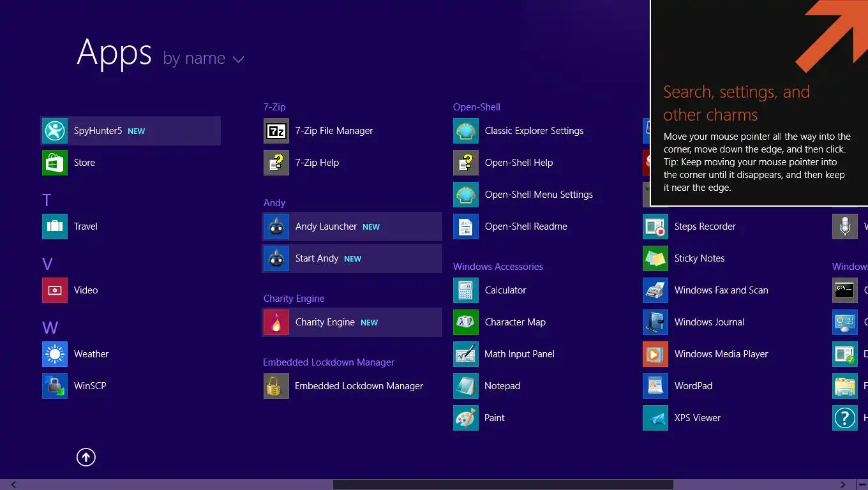
Task: Launch the Weather app icon
Action: coord(55,354)
